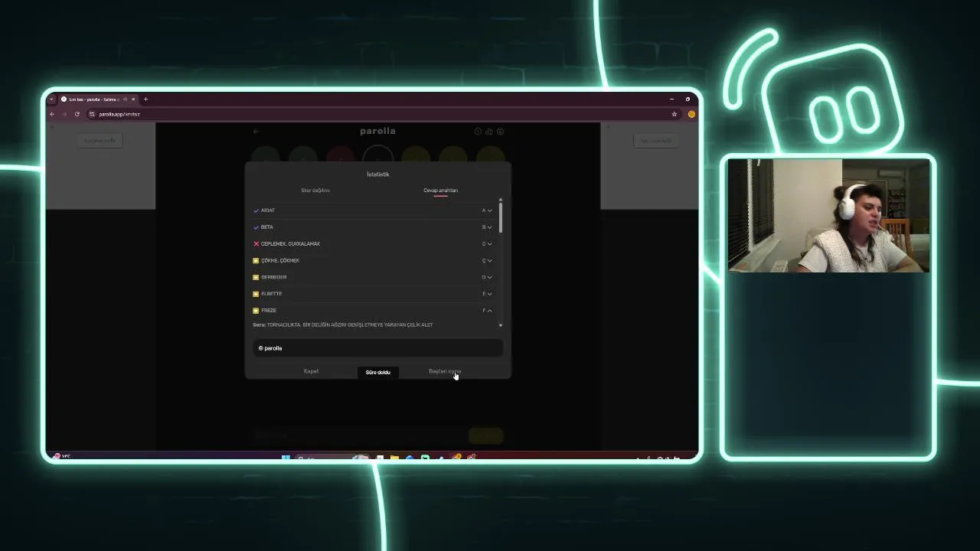980x551 pixels.
Task: Click the Kapat button
Action: pos(311,371)
